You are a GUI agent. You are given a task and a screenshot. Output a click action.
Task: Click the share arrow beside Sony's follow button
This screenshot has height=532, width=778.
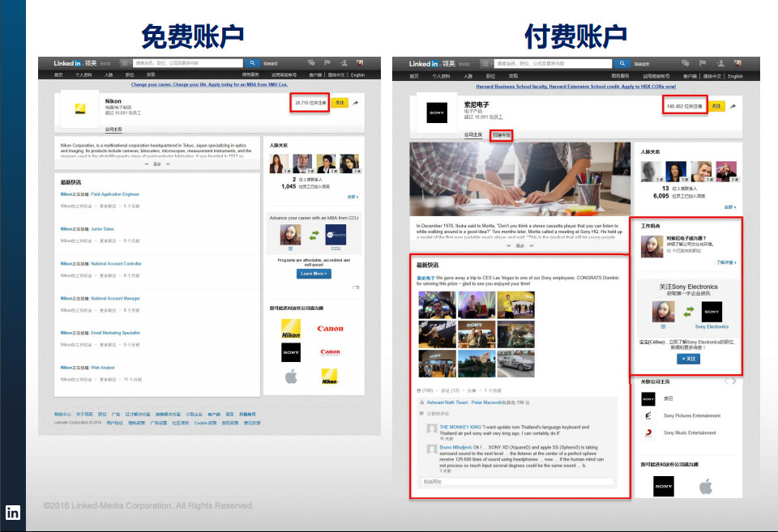pyautogui.click(x=733, y=106)
